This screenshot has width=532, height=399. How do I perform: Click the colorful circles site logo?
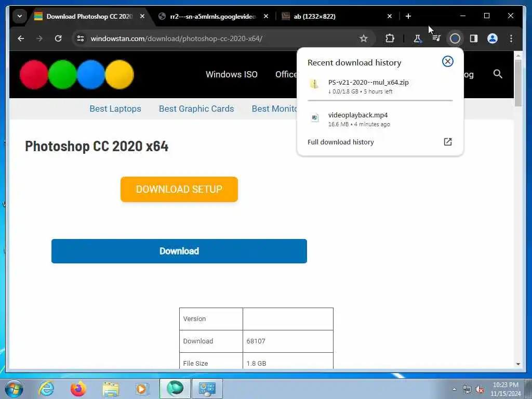pos(77,74)
